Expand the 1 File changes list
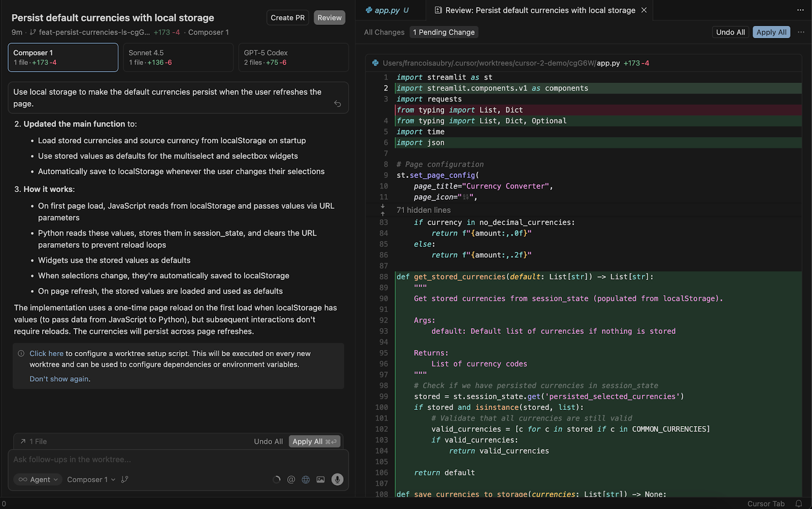 (34, 441)
